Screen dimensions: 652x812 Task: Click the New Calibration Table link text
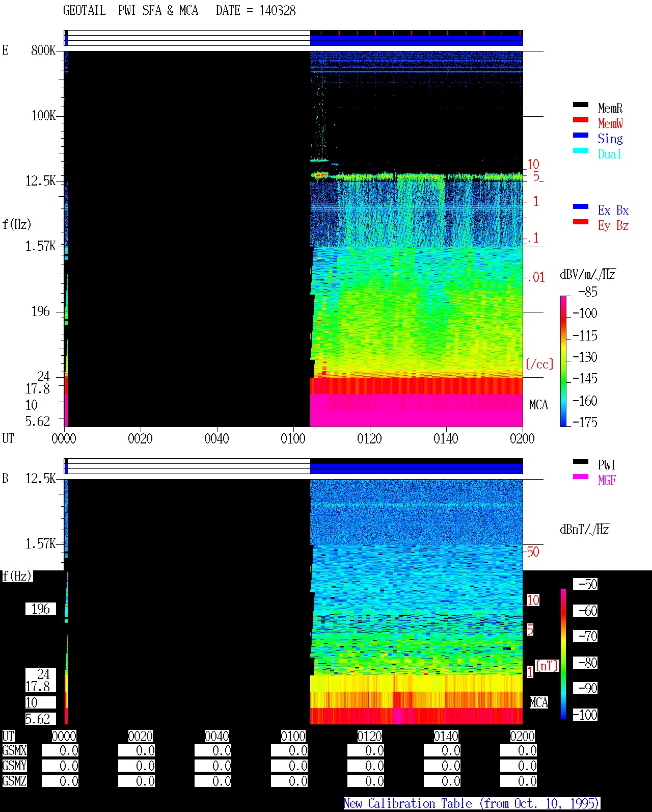(x=472, y=804)
